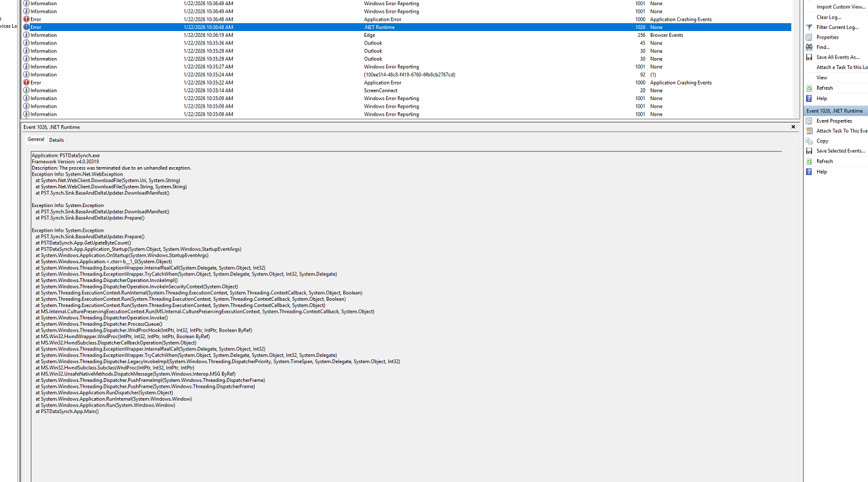Click 'Exception Info: System.Net.WebException' line

click(x=77, y=174)
